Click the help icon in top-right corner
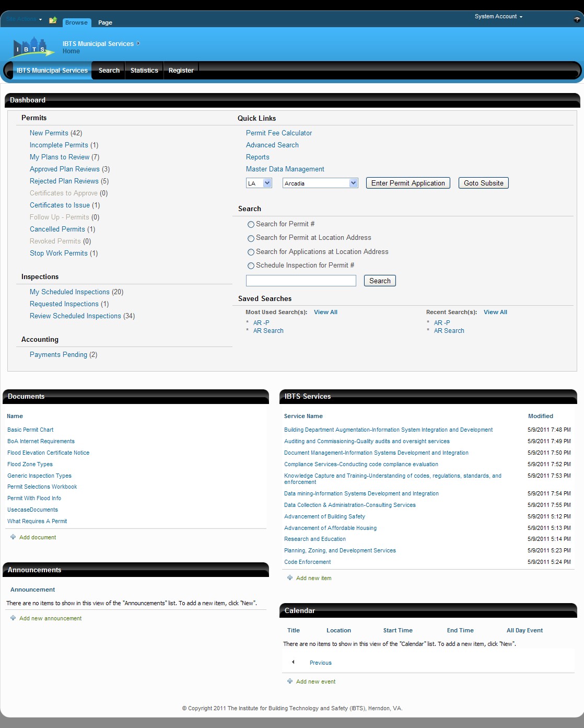 coord(577,19)
